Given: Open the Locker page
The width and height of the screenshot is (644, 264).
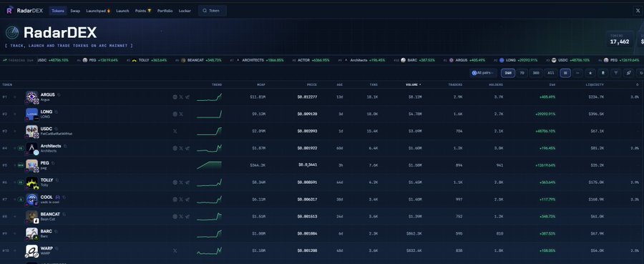Looking at the screenshot, I should coord(185,11).
